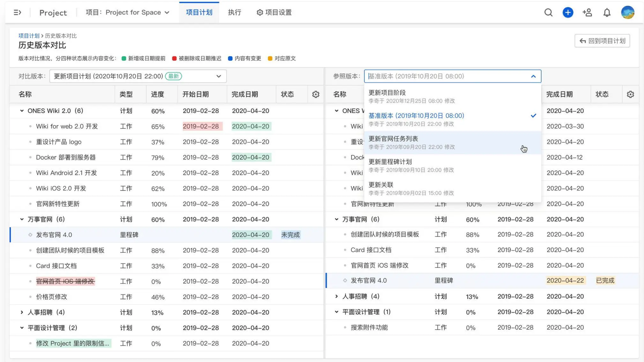Click the sidebar expand menu icon
The image size is (644, 362).
point(17,13)
